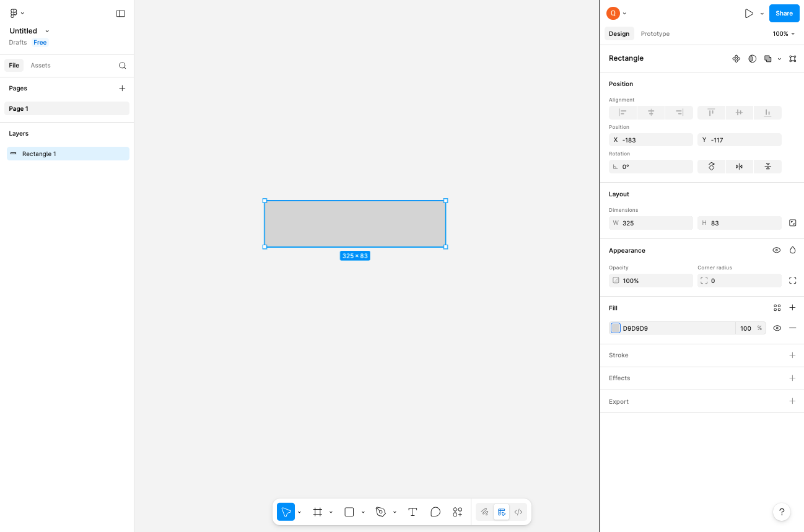The width and height of the screenshot is (804, 532).
Task: Expand Frame tool options chevron
Action: tap(331, 512)
